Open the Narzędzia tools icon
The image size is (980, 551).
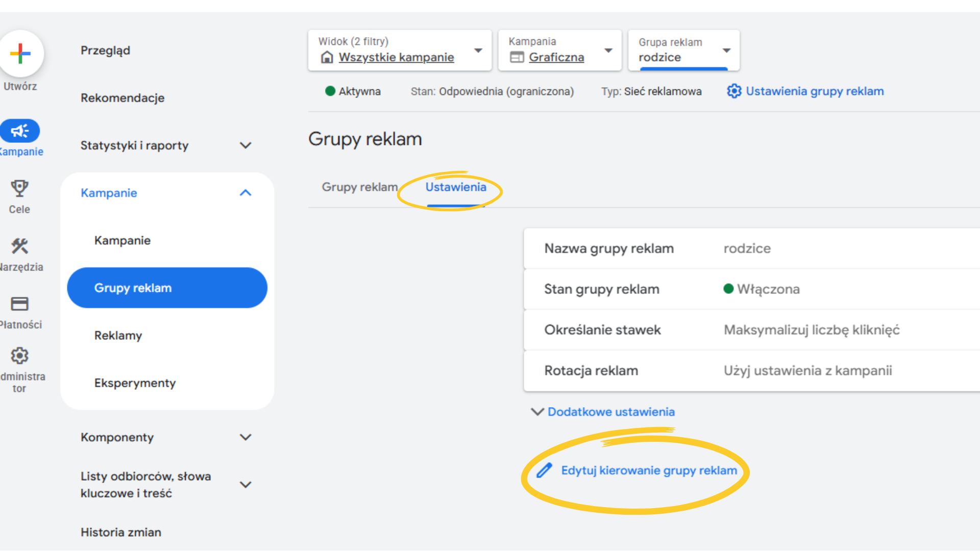point(19,246)
